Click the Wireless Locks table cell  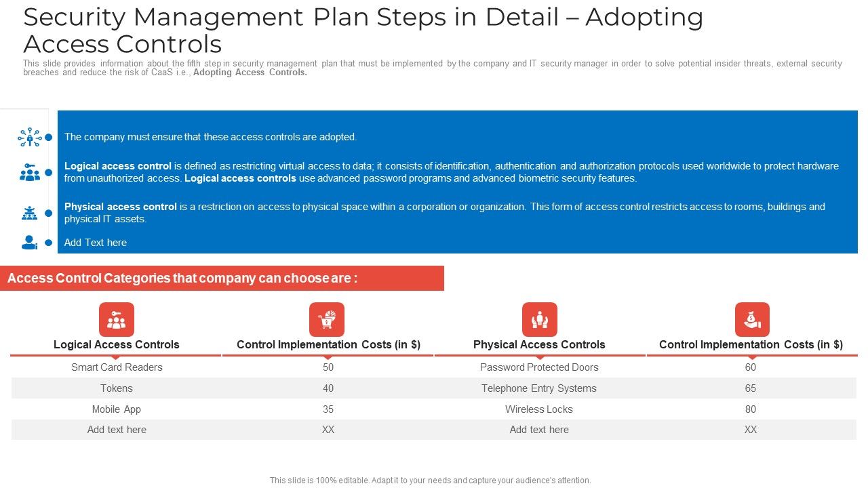539,409
